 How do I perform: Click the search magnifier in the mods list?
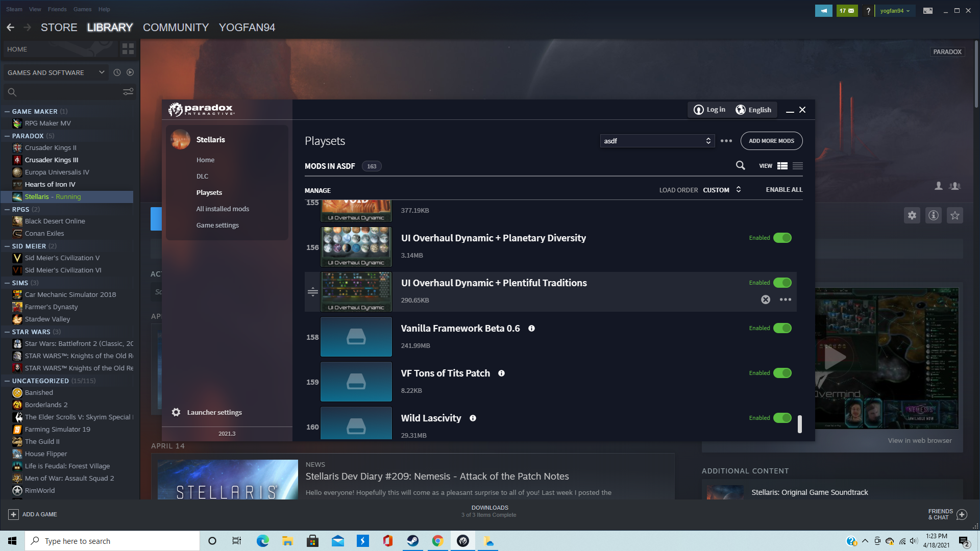pos(740,165)
